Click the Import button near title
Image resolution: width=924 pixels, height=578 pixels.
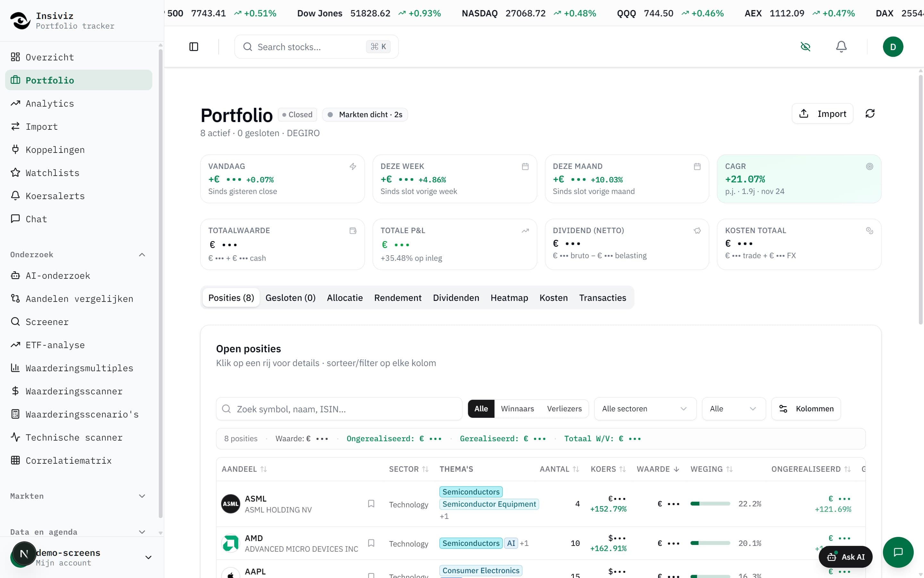pyautogui.click(x=822, y=114)
